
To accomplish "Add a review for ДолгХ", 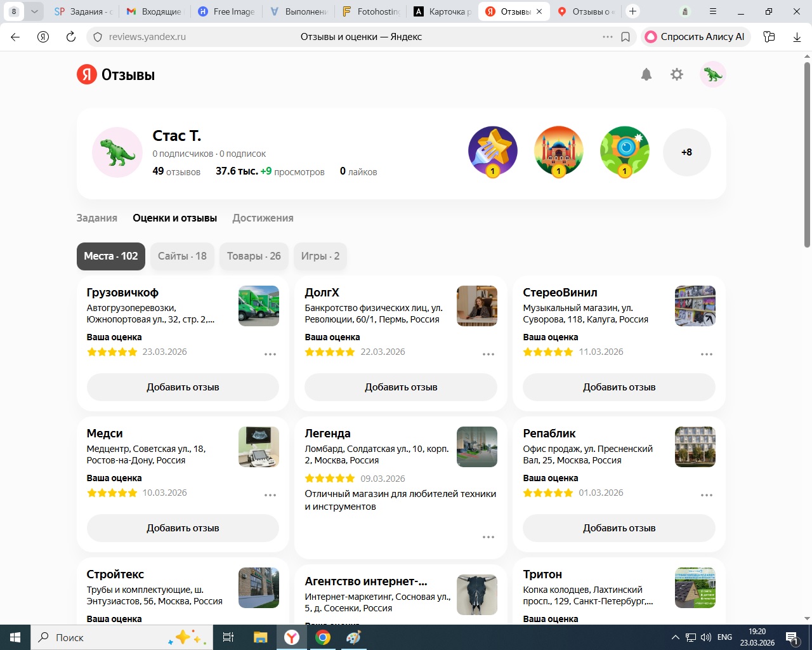I will pyautogui.click(x=401, y=387).
